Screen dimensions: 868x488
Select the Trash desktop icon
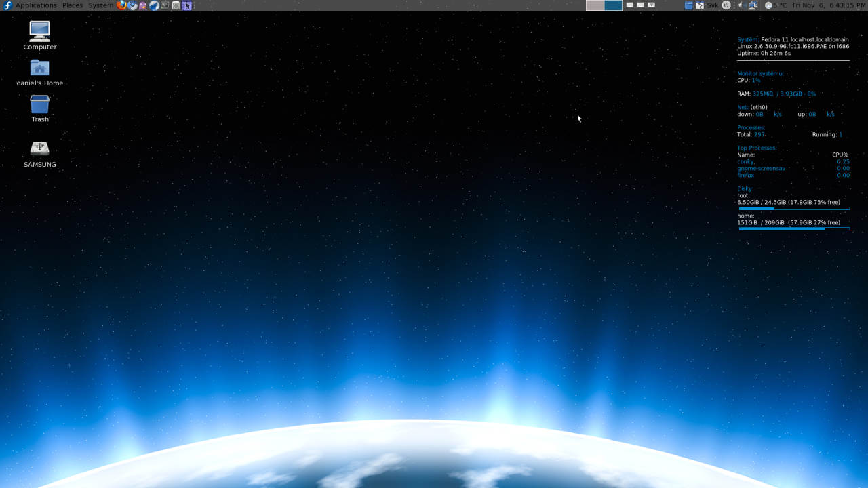point(40,108)
